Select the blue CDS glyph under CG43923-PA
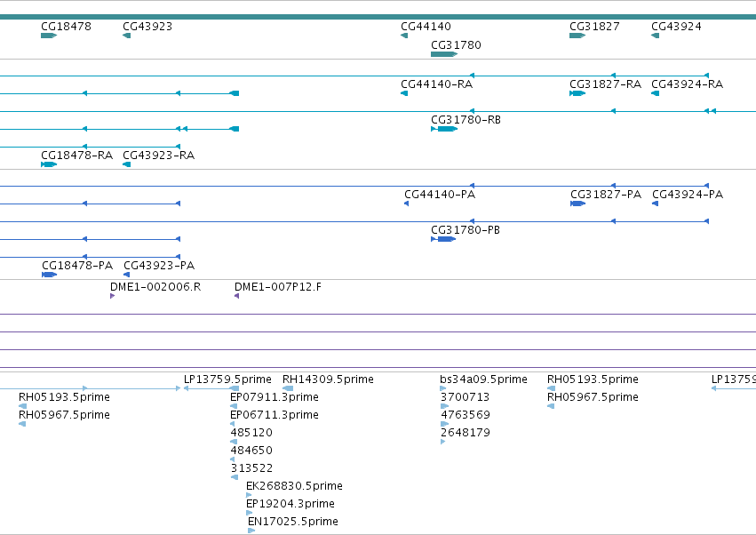Screen dimensions: 756x535 [x=127, y=275]
